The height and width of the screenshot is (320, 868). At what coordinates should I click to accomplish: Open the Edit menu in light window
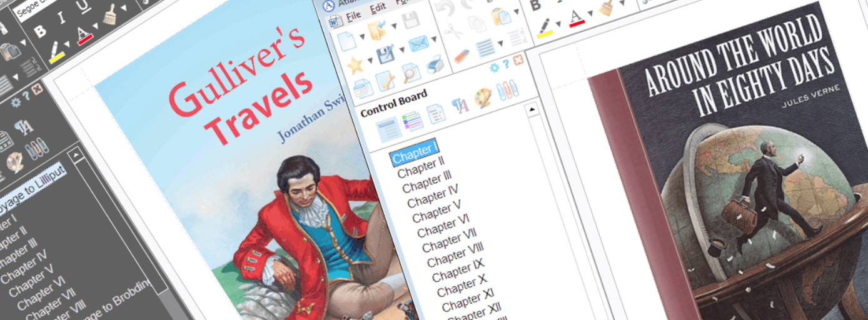point(377,9)
